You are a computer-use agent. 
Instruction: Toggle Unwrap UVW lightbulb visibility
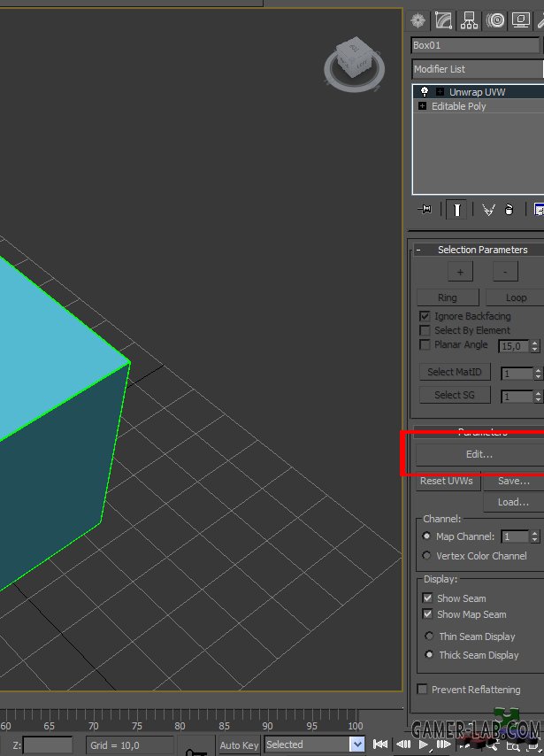(x=424, y=92)
